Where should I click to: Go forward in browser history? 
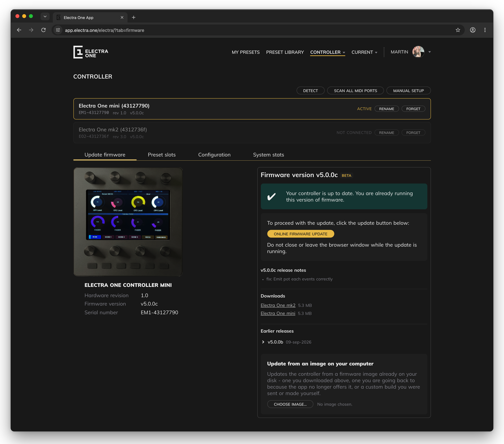pos(31,30)
